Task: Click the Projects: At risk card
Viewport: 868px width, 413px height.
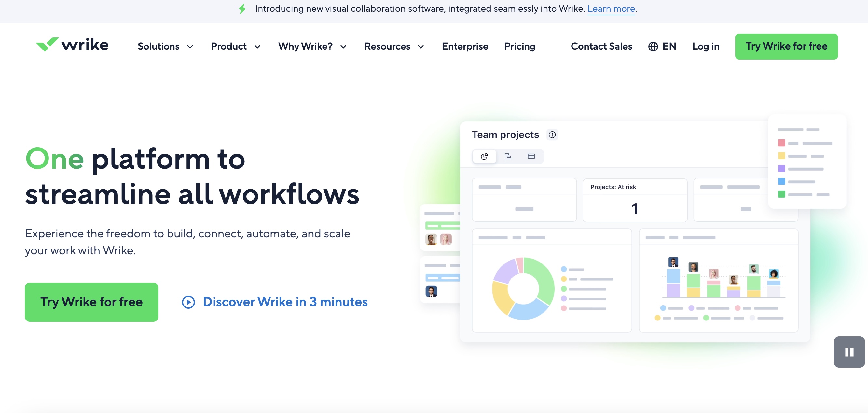Action: 635,200
